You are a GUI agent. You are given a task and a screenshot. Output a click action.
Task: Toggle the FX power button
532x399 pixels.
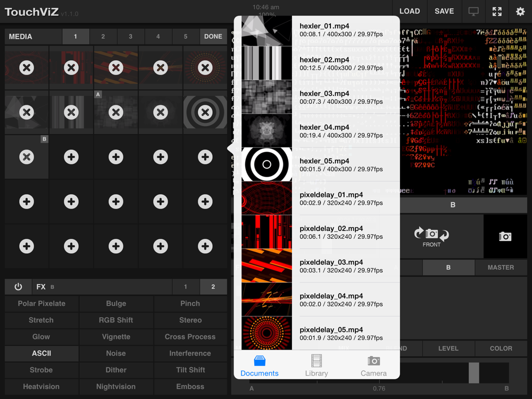coord(18,287)
